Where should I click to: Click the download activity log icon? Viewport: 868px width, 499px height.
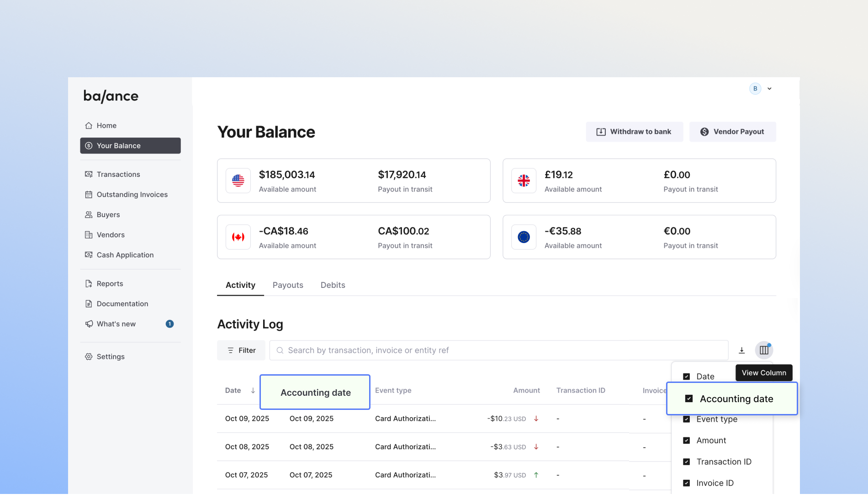point(741,350)
